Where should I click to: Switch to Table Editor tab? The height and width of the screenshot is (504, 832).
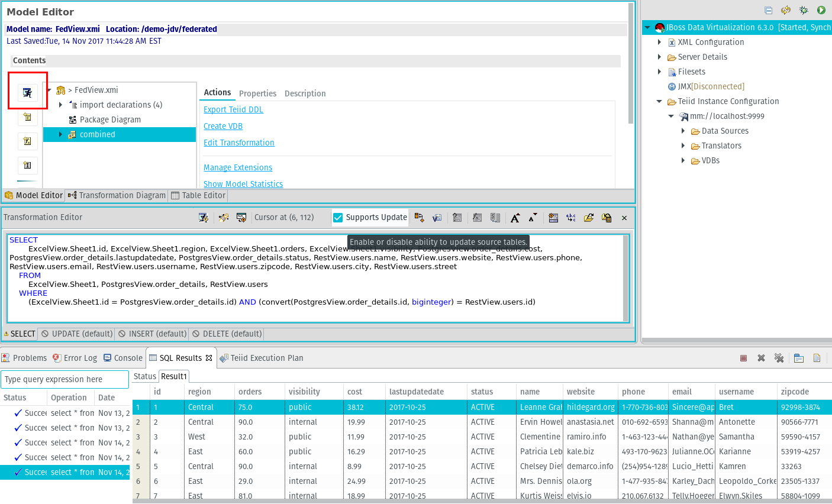198,195
